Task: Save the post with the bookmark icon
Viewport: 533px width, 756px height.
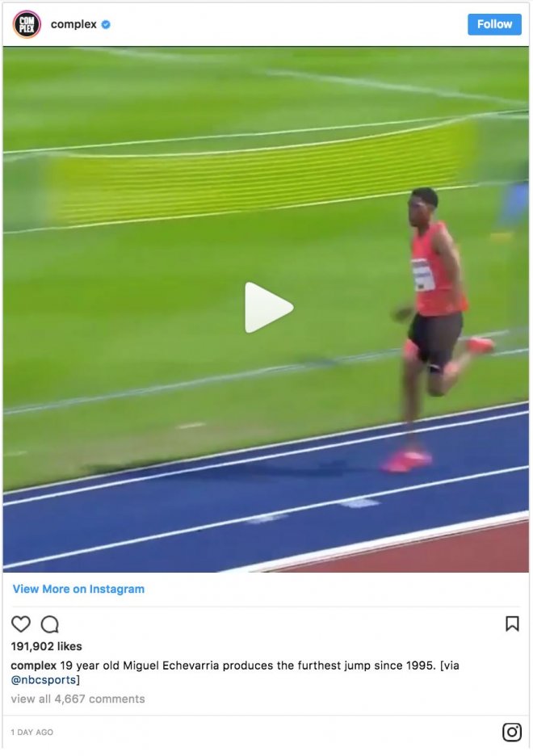Action: (512, 624)
